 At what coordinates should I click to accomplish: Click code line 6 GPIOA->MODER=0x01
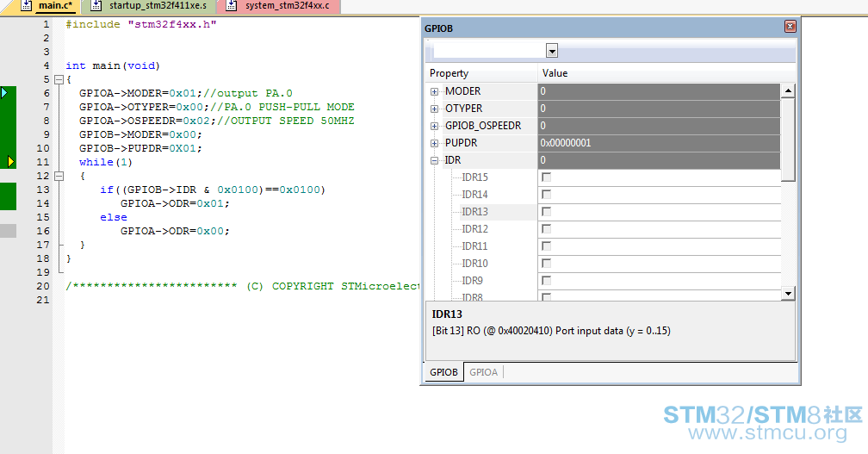pyautogui.click(x=185, y=93)
